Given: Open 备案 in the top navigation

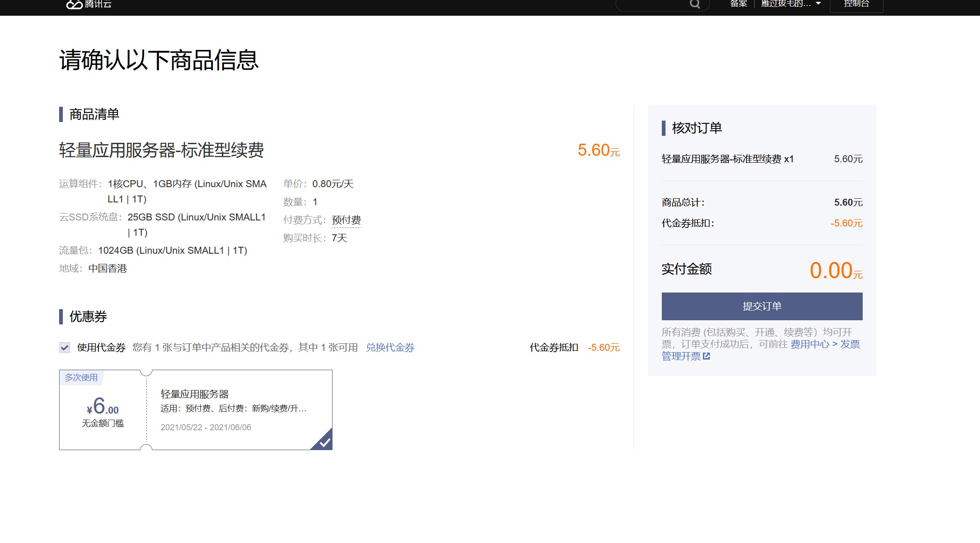Looking at the screenshot, I should (738, 4).
